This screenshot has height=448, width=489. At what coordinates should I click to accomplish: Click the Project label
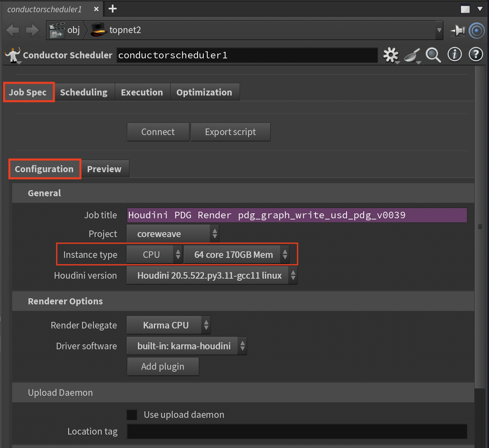click(x=103, y=234)
